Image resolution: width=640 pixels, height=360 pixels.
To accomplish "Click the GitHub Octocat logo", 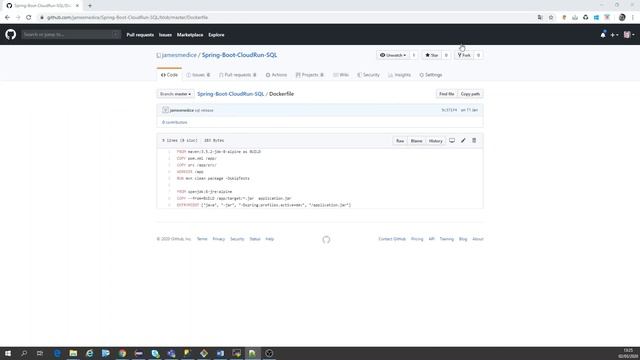I will [x=11, y=35].
